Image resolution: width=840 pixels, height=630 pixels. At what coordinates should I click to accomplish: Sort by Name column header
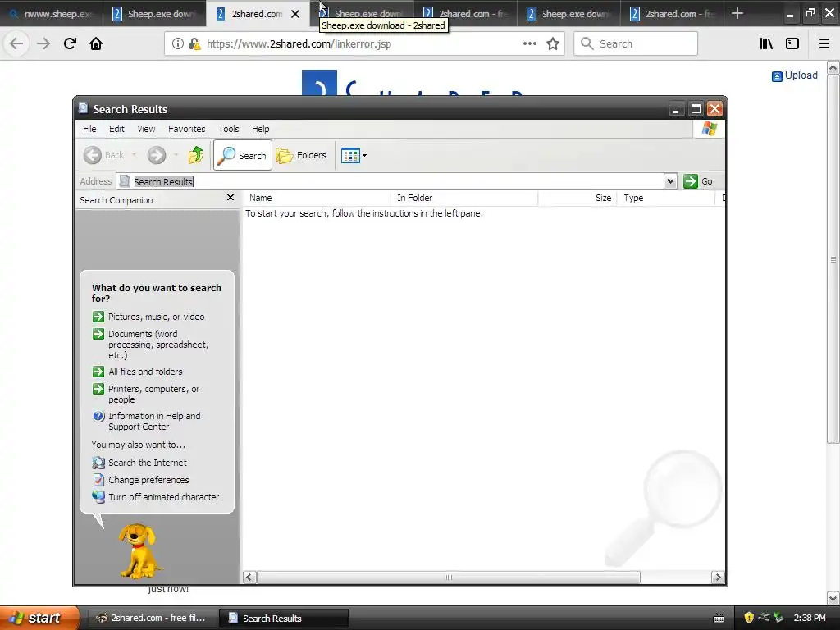[317, 198]
